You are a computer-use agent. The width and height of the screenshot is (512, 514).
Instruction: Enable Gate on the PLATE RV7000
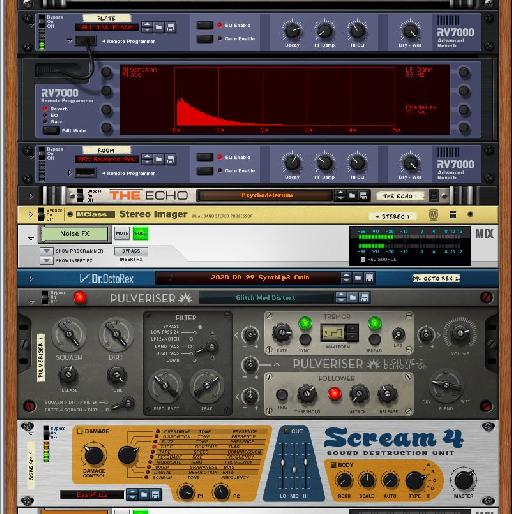205,39
